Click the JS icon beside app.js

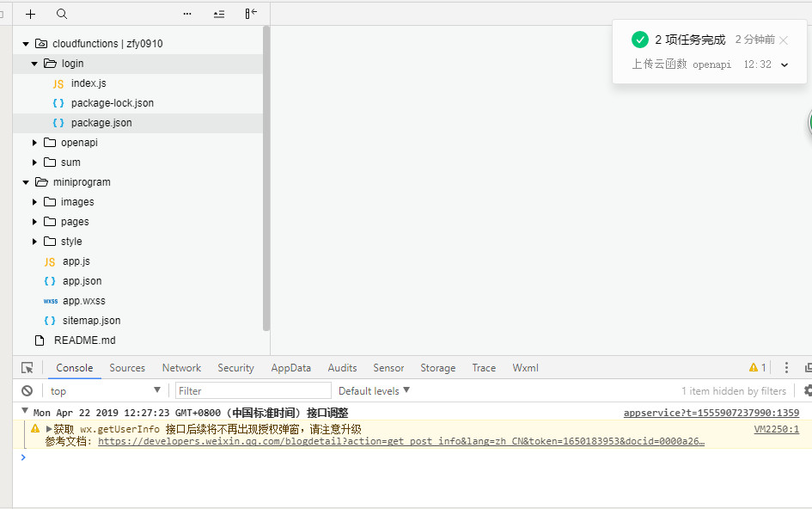[50, 261]
